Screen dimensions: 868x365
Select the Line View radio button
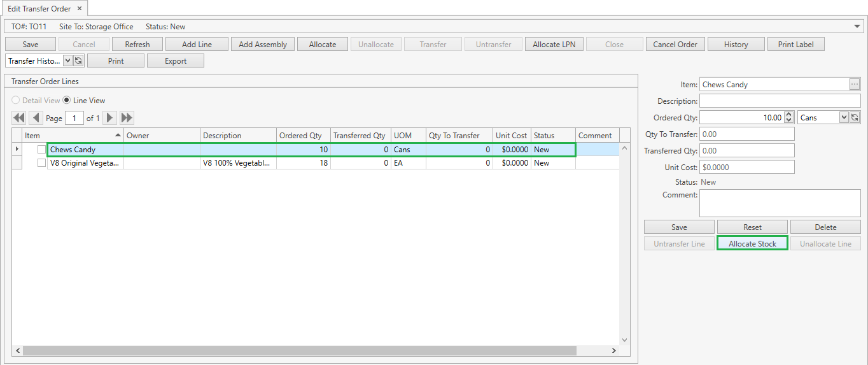67,101
